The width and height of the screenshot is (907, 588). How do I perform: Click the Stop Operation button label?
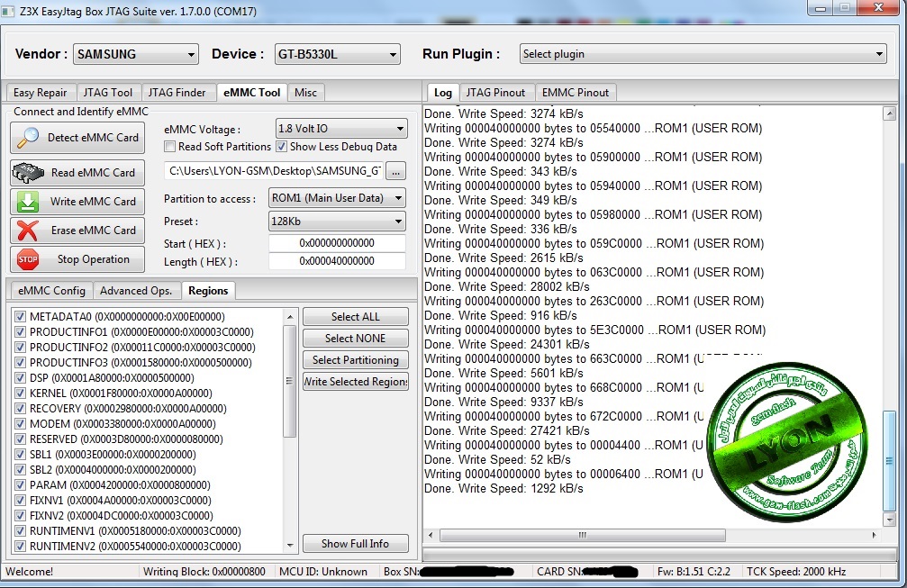point(93,259)
